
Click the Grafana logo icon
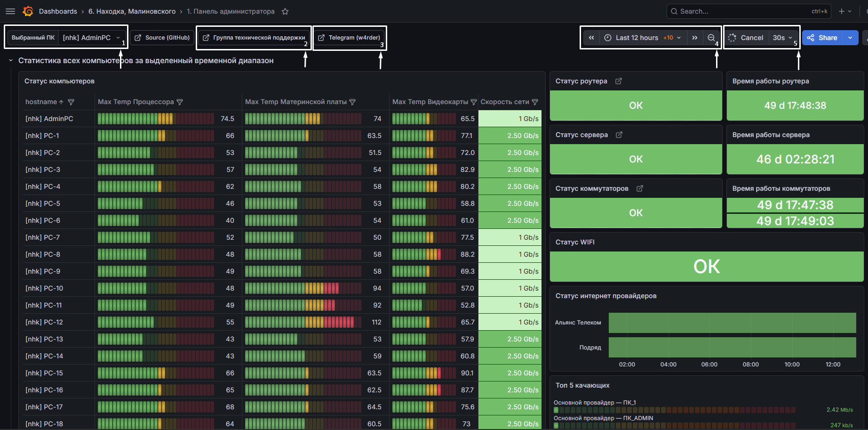click(28, 11)
